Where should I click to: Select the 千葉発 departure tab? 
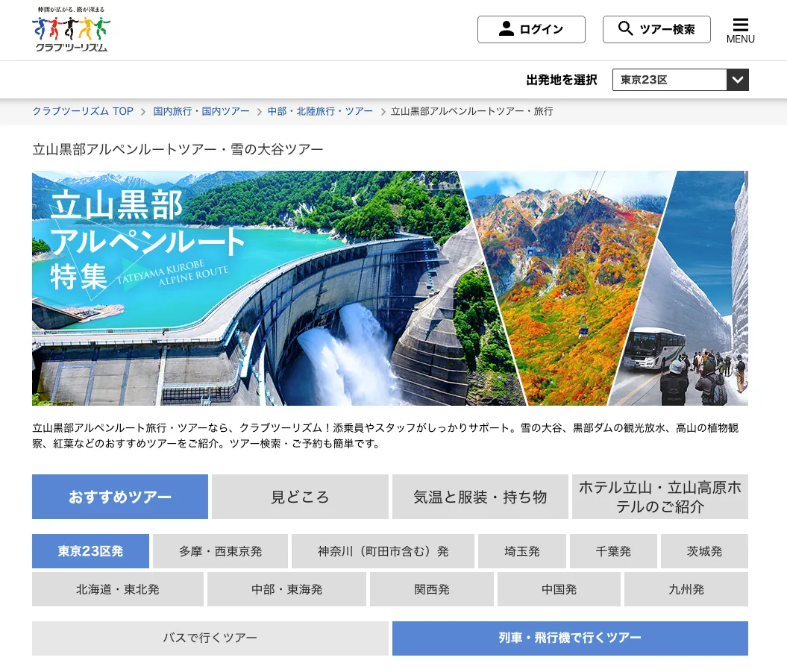613,551
